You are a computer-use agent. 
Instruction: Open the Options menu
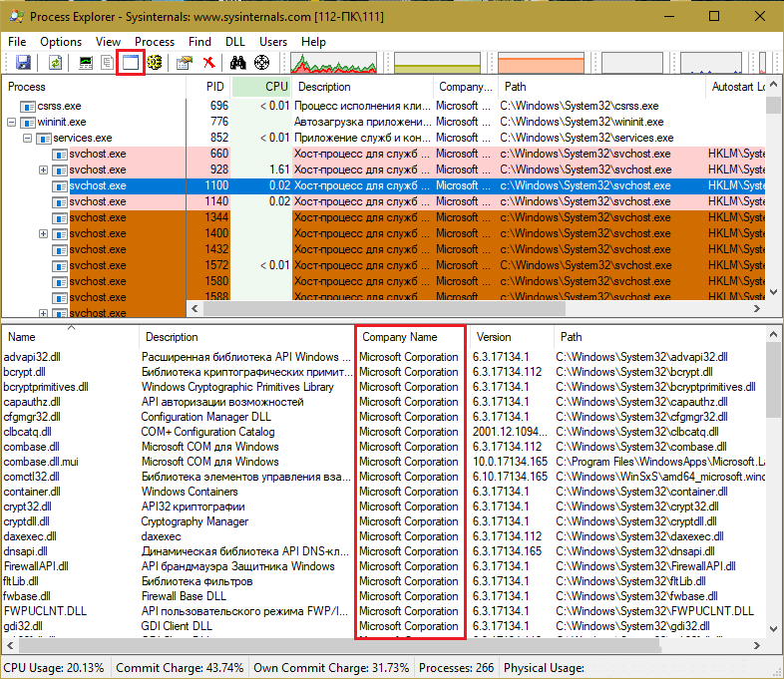tap(61, 42)
